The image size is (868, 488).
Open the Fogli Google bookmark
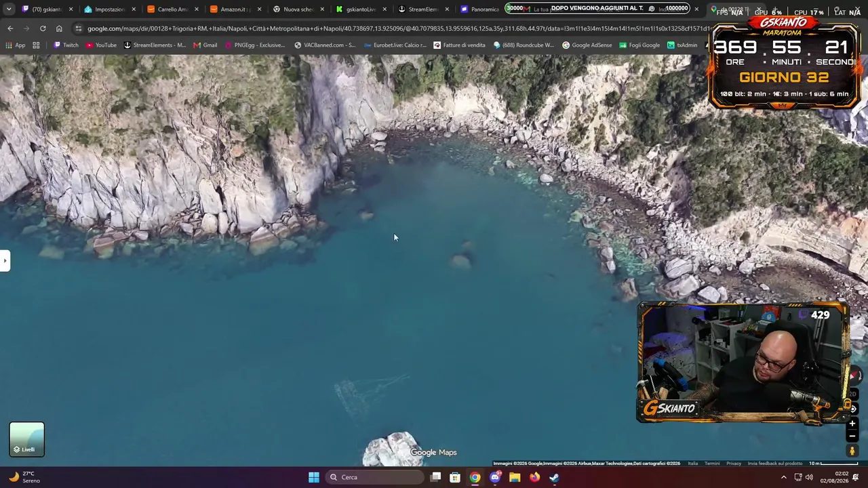point(639,45)
